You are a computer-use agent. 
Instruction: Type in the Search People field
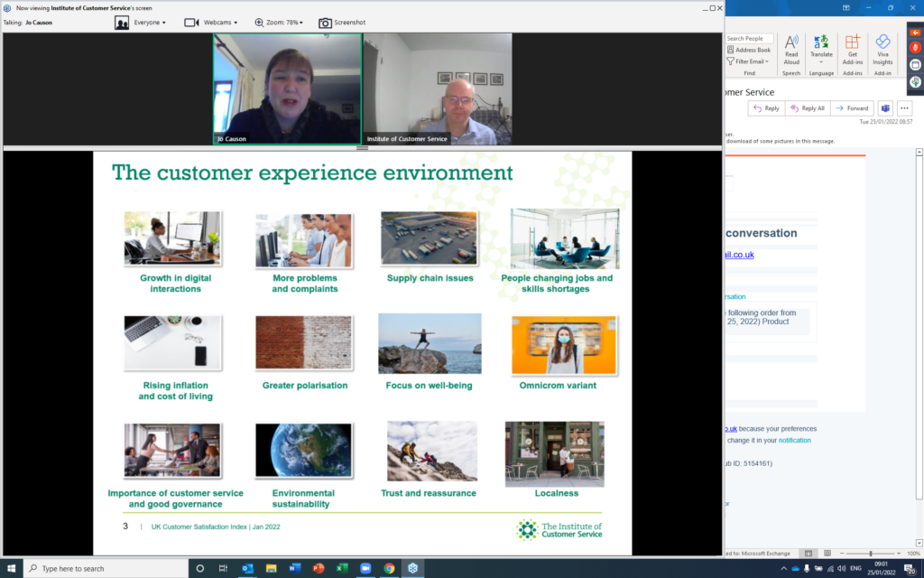pos(749,39)
